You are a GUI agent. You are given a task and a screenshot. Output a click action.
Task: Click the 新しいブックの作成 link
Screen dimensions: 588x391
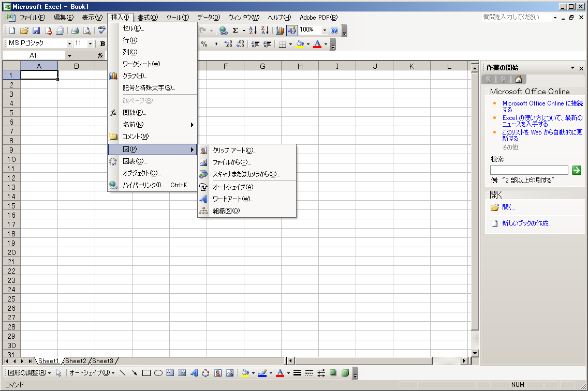[526, 223]
